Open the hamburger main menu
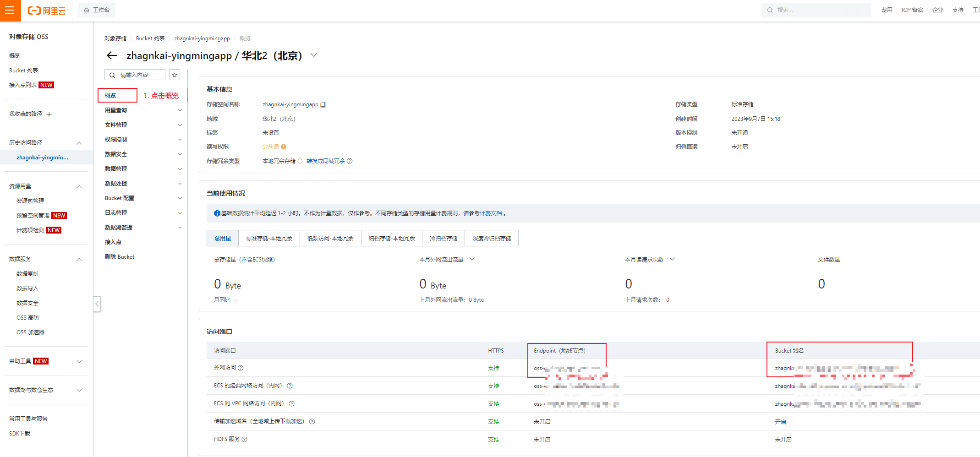The width and height of the screenshot is (980, 457). pos(10,10)
